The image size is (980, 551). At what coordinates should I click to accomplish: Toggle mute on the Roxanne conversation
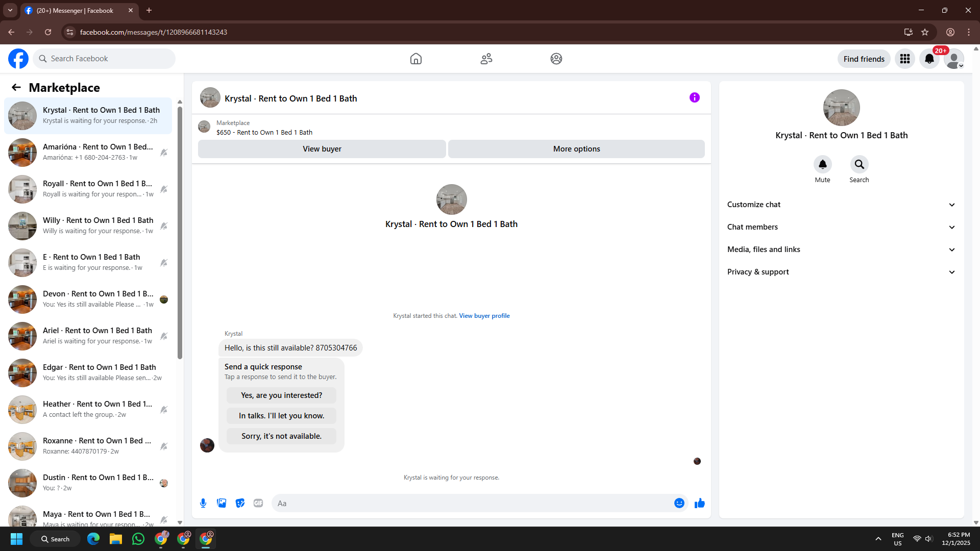[164, 446]
